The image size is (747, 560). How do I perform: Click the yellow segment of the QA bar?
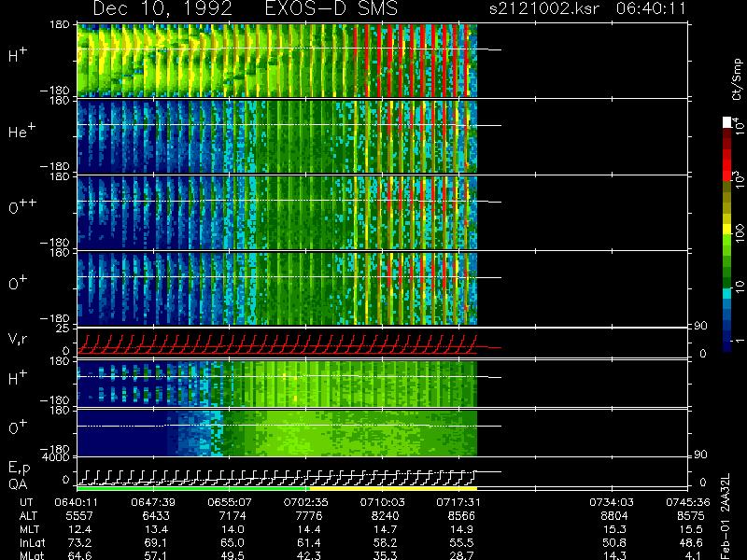393,488
